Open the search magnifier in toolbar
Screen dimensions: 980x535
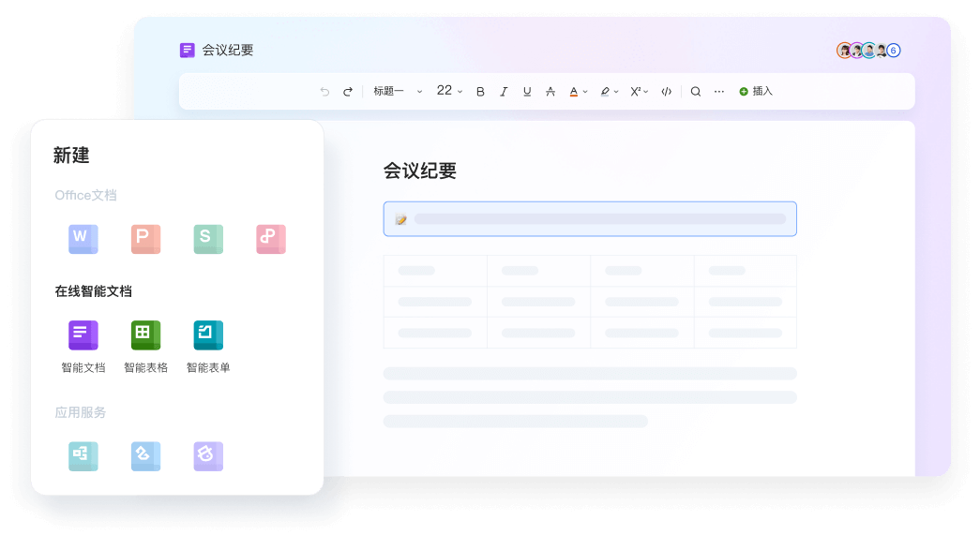click(695, 92)
